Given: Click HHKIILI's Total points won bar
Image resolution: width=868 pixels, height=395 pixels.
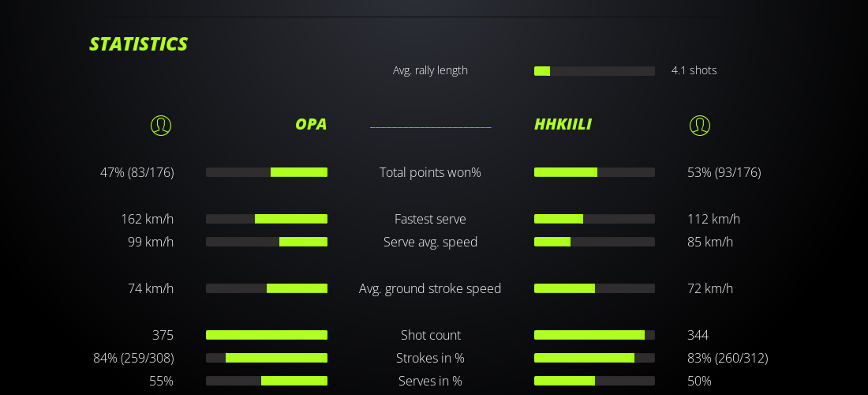Looking at the screenshot, I should click(594, 172).
